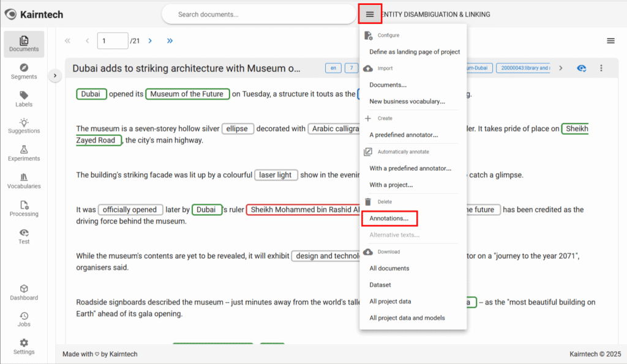Click All project data and models
This screenshot has width=627, height=364.
[407, 318]
